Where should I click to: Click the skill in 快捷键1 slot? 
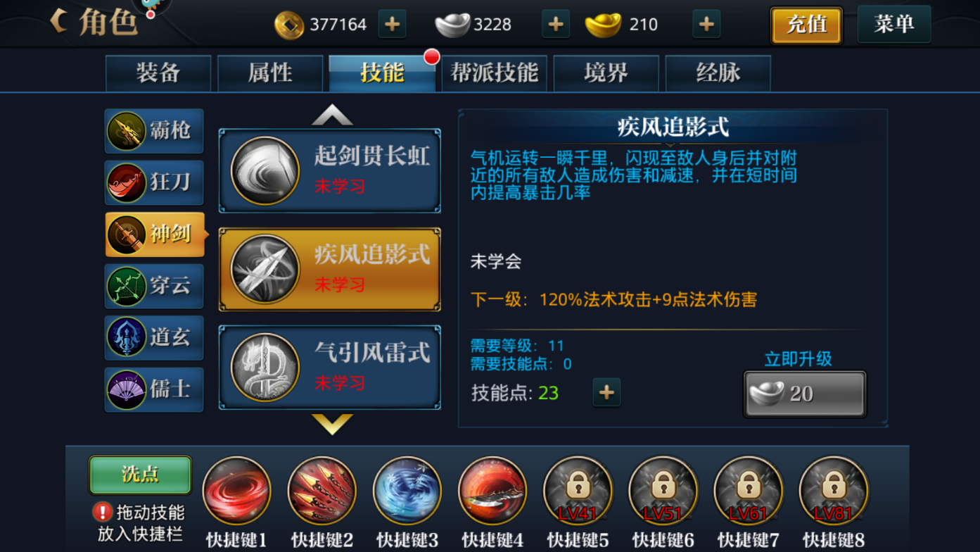click(236, 491)
